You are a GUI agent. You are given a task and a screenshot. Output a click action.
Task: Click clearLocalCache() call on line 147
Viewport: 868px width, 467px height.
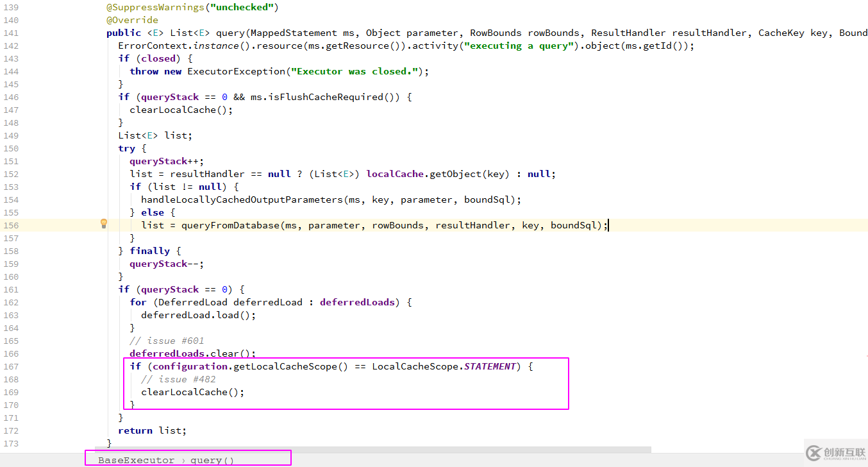(178, 110)
